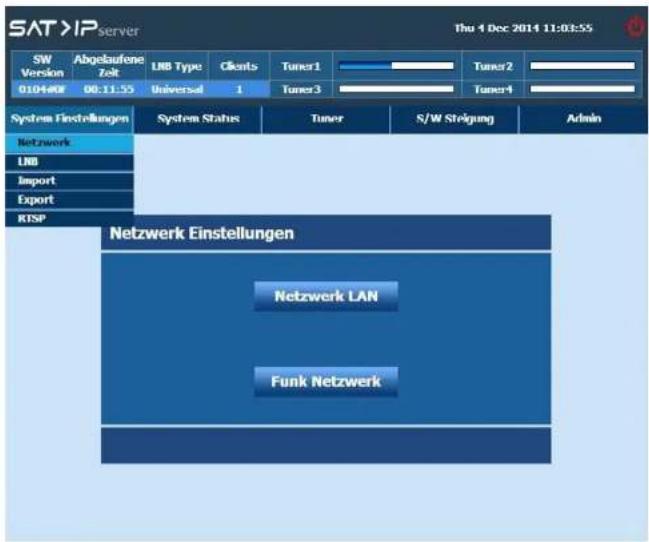The image size is (649, 542).
Task: Click the SW Version header cell
Action: point(42,66)
